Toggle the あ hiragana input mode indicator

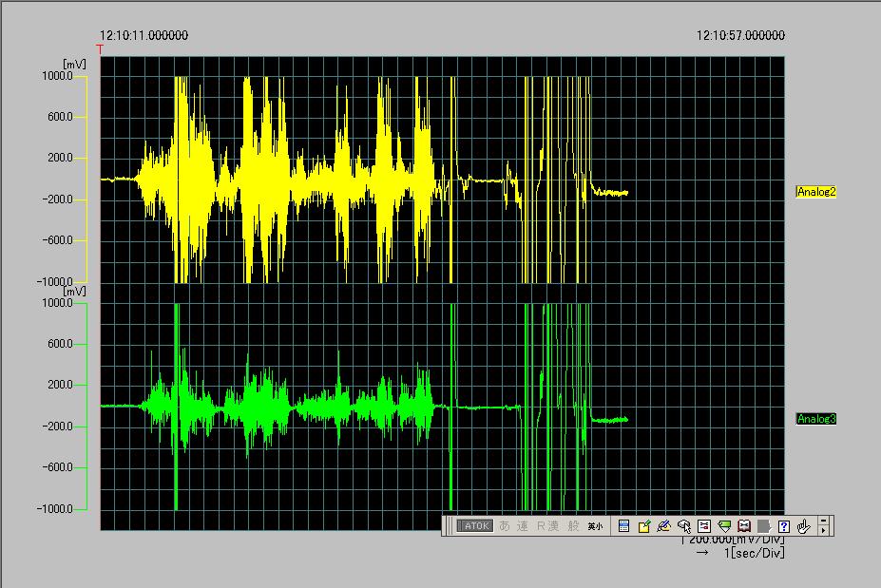click(x=505, y=526)
